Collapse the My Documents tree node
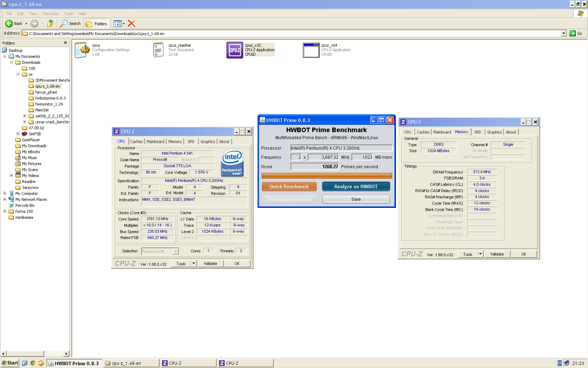This screenshot has width=588, height=368. [x=5, y=56]
